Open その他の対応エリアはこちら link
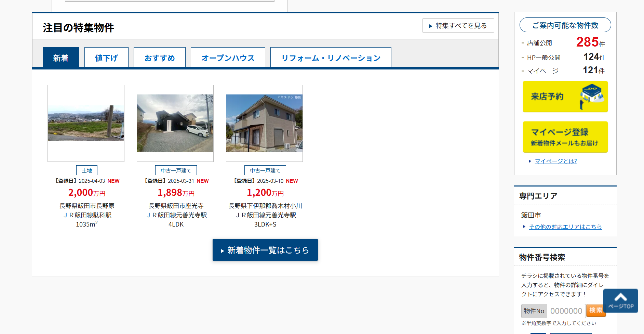 pyautogui.click(x=565, y=227)
